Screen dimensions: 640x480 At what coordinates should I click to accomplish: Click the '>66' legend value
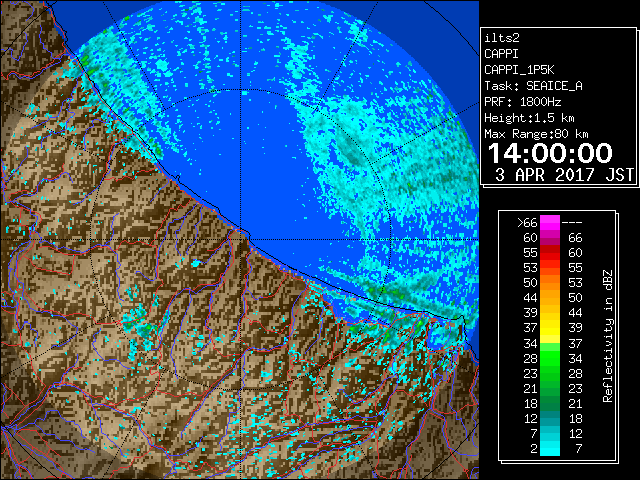coord(527,223)
